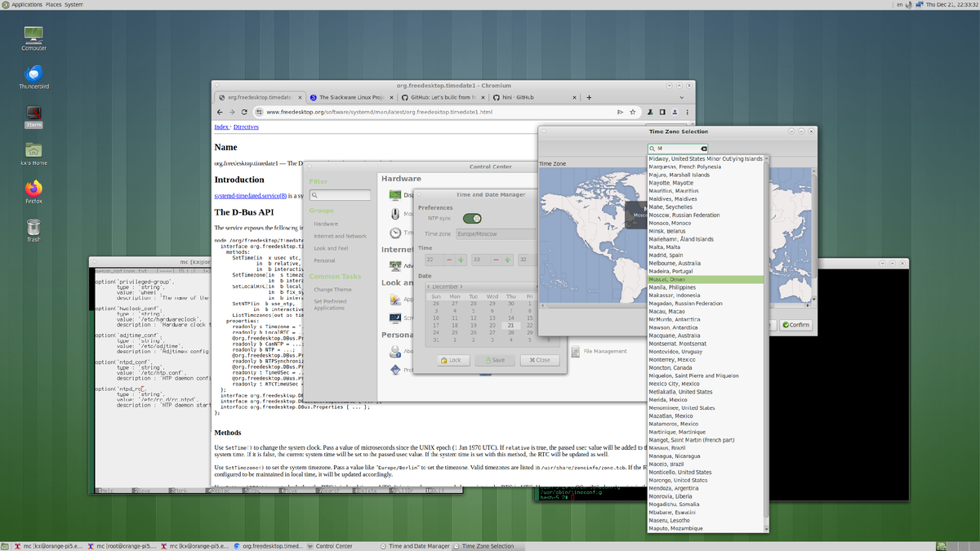
Task: Select Personal group in Control Center
Action: (x=324, y=260)
